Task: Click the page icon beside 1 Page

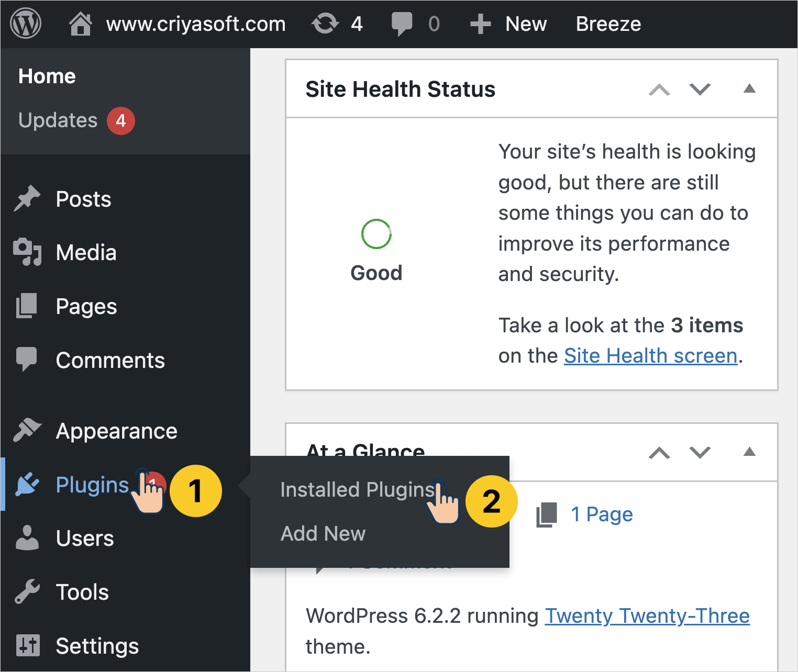Action: [x=547, y=514]
